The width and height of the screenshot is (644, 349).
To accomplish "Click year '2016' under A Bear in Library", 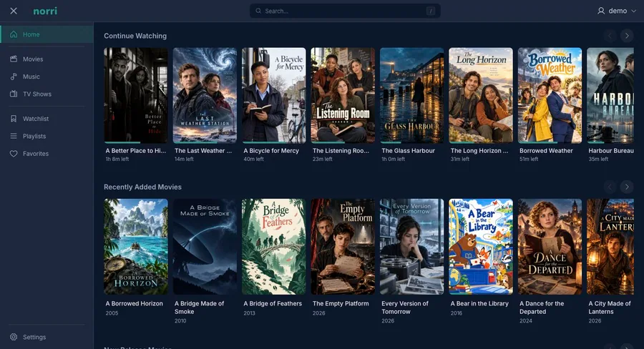I will pyautogui.click(x=457, y=313).
